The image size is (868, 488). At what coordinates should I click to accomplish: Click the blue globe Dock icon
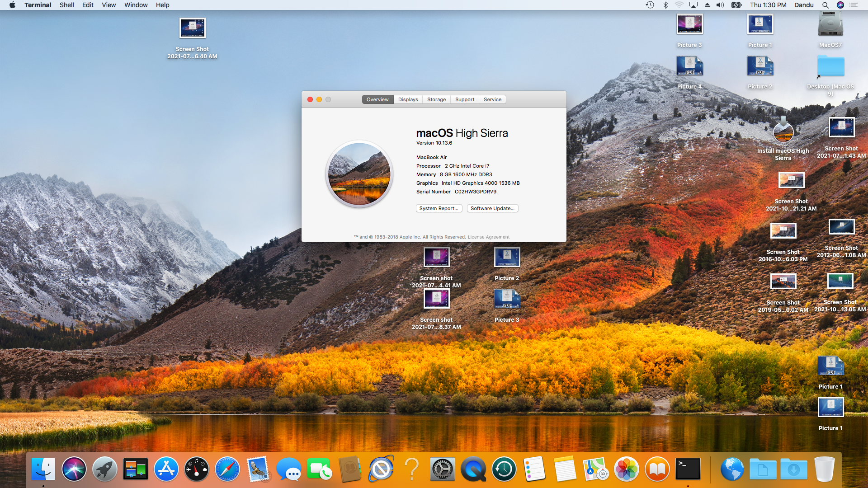[732, 469]
